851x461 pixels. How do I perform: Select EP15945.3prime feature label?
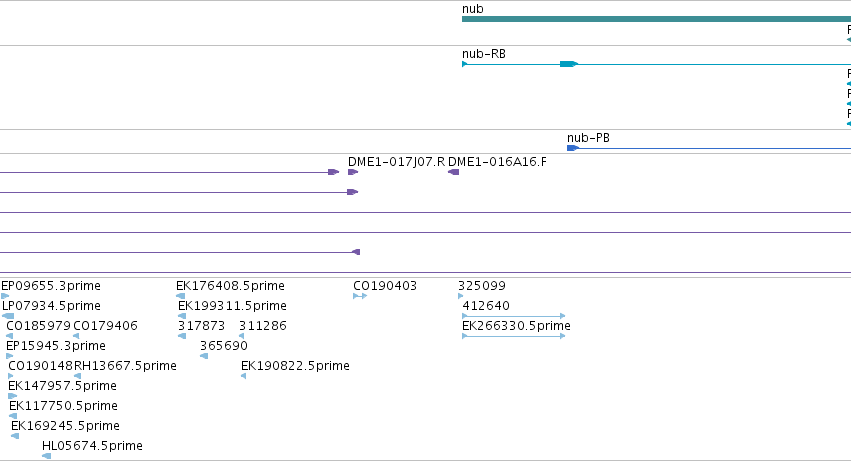(56, 346)
